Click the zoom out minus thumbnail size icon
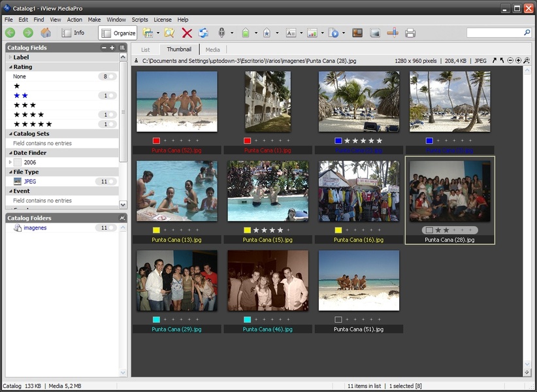537x392 pixels. coord(510,61)
